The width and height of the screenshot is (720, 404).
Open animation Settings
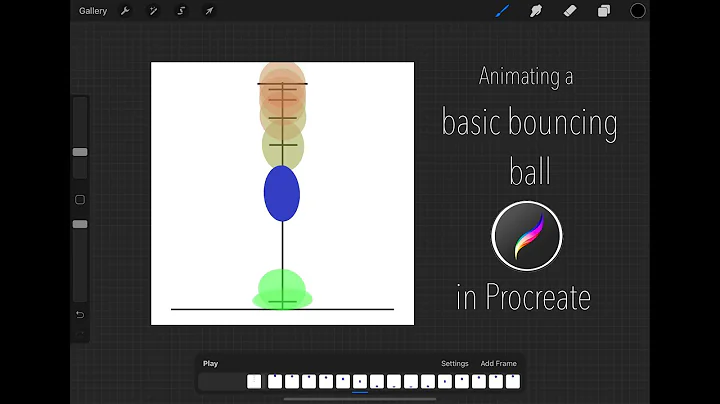click(x=455, y=364)
